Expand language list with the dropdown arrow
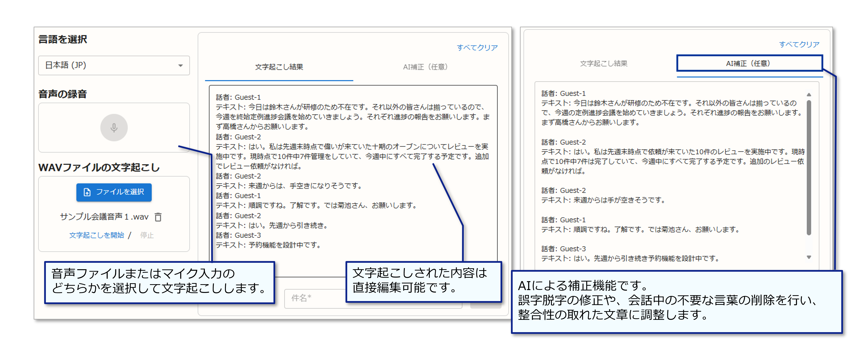The height and width of the screenshot is (346, 868). pos(181,65)
